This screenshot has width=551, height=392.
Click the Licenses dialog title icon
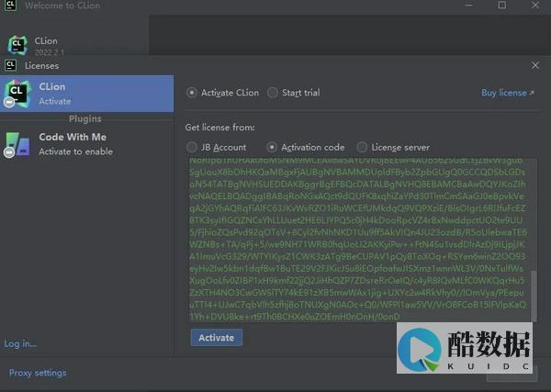[10, 65]
